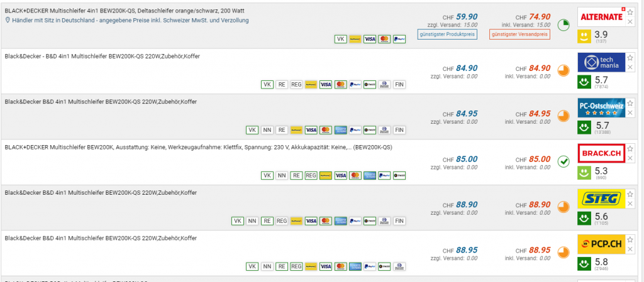The height and width of the screenshot is (282, 644).
Task: Star the BRACK.CH shop as favorite
Action: coord(630,148)
